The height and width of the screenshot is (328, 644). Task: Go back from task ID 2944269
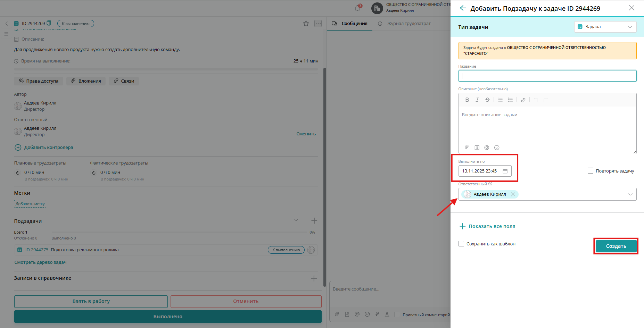(x=6, y=24)
